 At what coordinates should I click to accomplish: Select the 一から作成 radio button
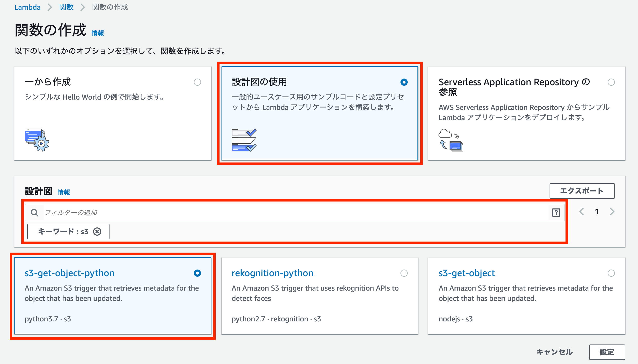point(197,82)
